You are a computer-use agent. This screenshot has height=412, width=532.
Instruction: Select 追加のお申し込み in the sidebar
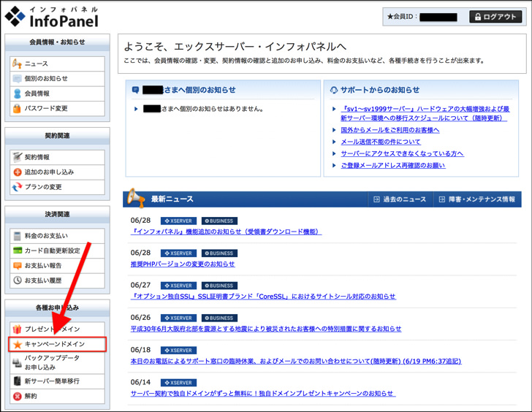57,172
